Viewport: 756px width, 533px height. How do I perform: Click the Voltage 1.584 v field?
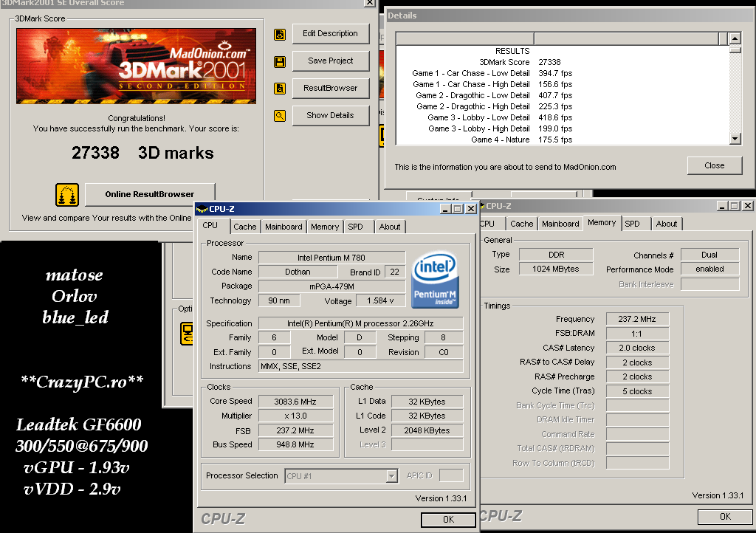tap(380, 300)
